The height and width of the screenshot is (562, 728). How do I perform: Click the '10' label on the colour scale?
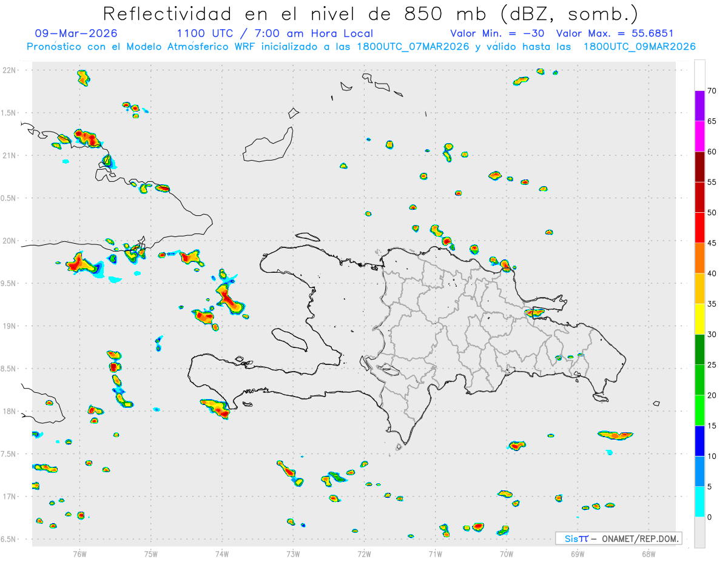(712, 456)
